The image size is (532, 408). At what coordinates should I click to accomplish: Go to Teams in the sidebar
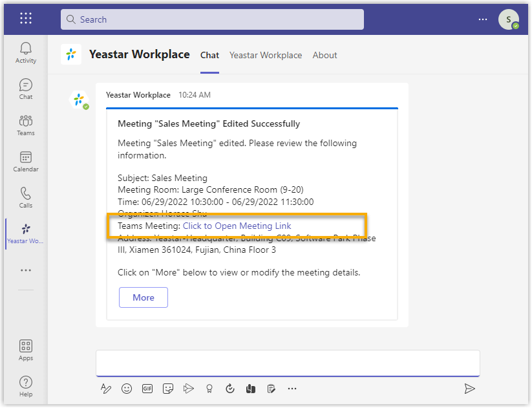(x=26, y=125)
